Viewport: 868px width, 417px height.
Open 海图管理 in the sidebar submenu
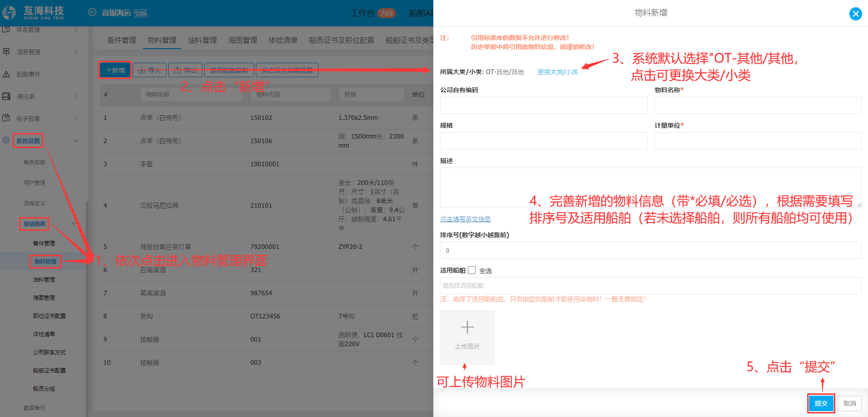pyautogui.click(x=44, y=298)
